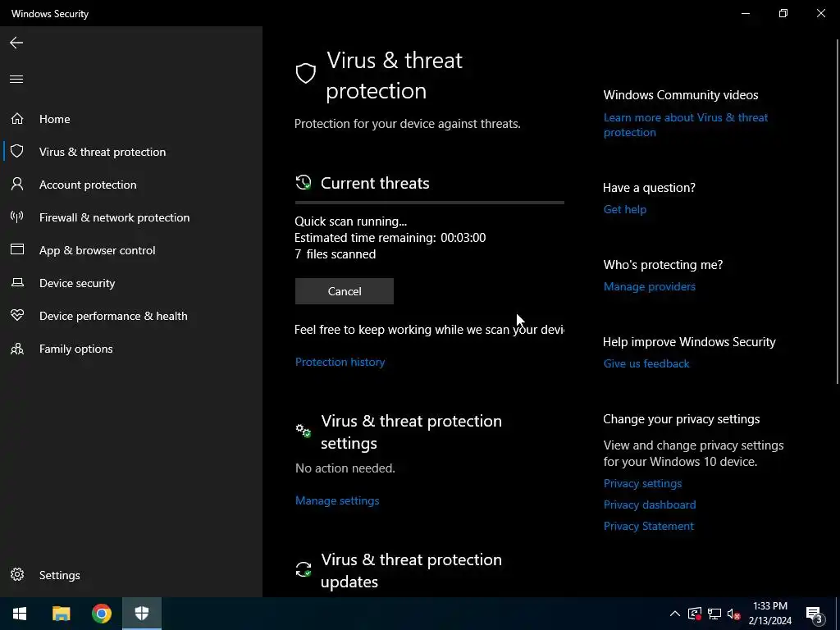Open Privacy settings link

click(642, 483)
